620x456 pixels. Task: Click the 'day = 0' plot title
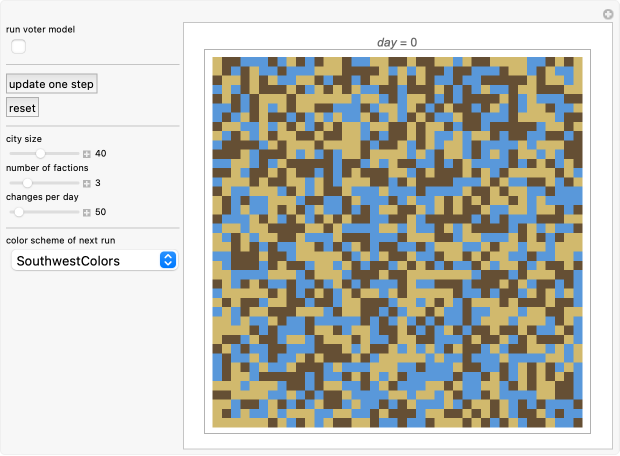(x=397, y=43)
